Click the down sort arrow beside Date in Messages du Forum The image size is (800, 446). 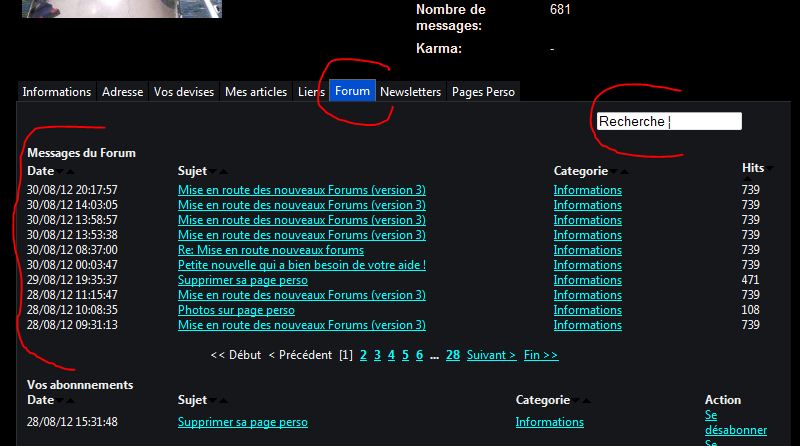click(x=60, y=172)
